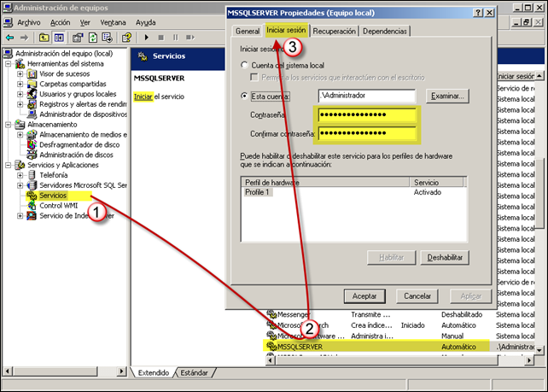Open Administrador de dispositivos node

[83, 114]
